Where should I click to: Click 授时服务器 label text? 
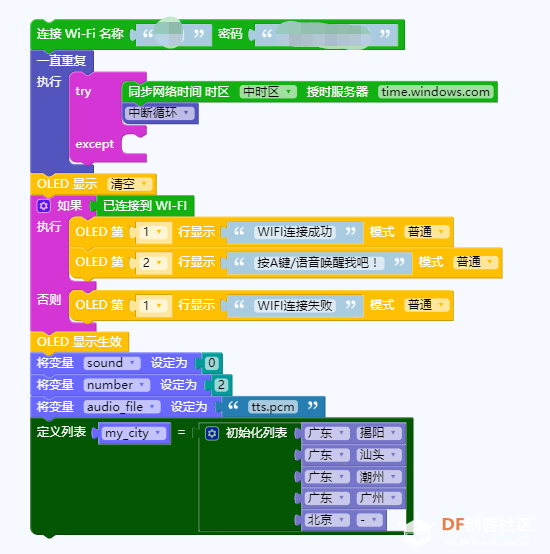(x=337, y=92)
